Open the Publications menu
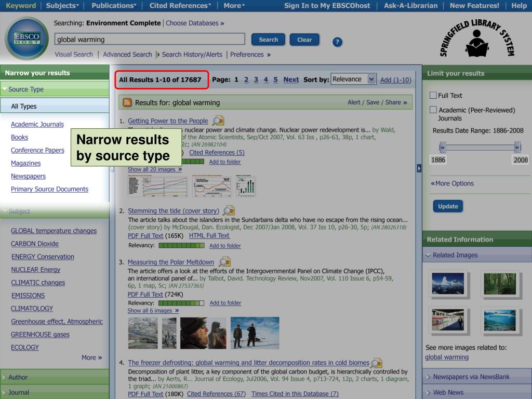 [x=114, y=5]
